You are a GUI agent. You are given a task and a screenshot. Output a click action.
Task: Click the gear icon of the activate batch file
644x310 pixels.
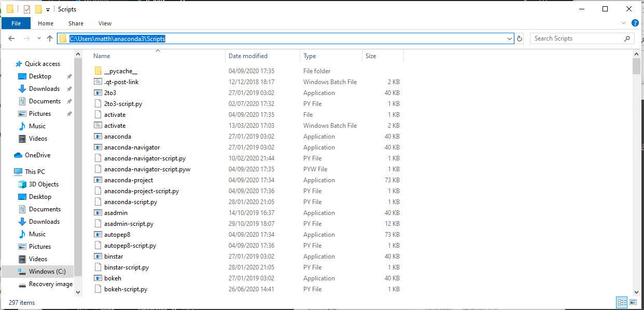tap(99, 126)
